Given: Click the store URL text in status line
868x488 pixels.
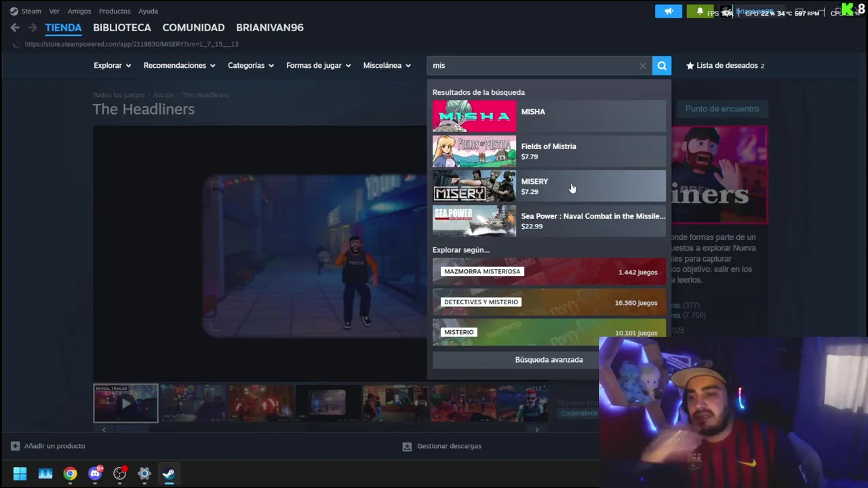Looking at the screenshot, I should pos(132,44).
